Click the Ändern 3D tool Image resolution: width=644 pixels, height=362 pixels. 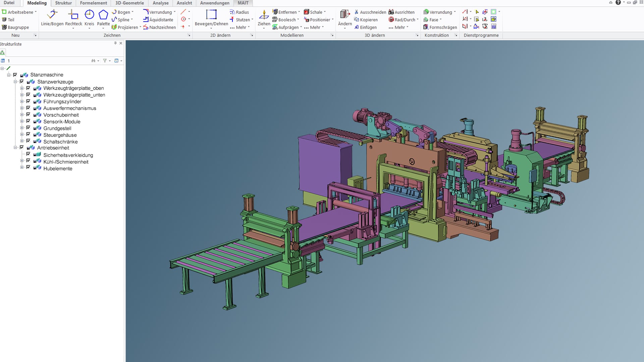coord(345,18)
